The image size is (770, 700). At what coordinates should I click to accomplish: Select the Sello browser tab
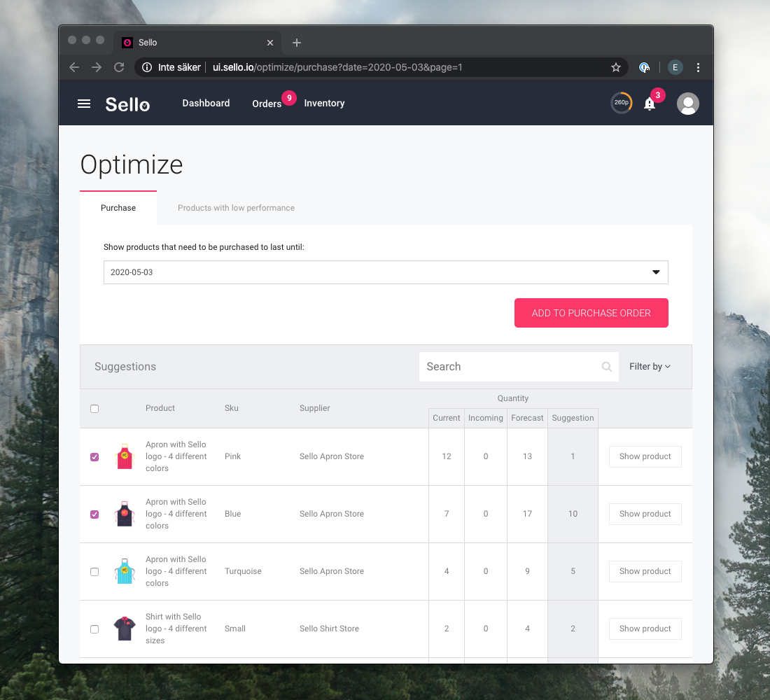pos(197,43)
